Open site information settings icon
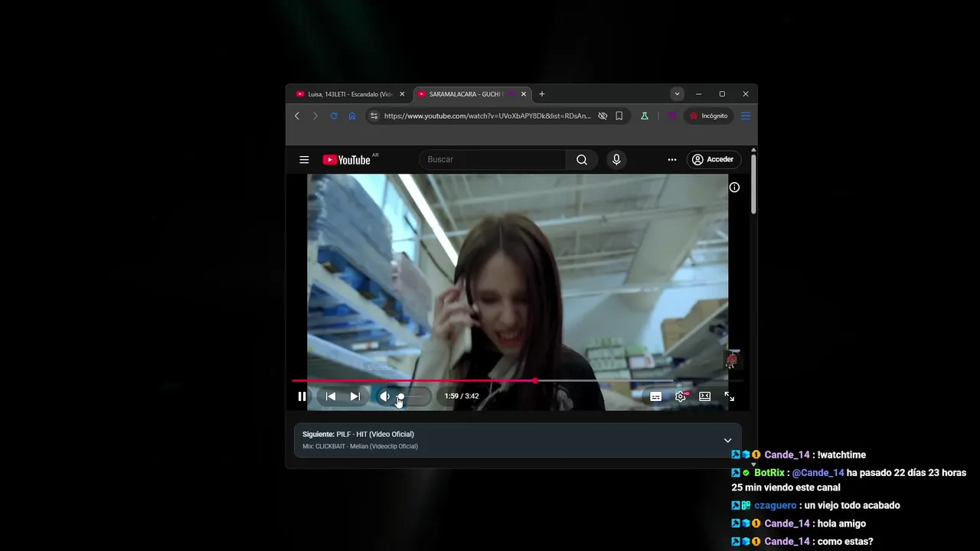The height and width of the screenshot is (551, 980). [x=374, y=116]
